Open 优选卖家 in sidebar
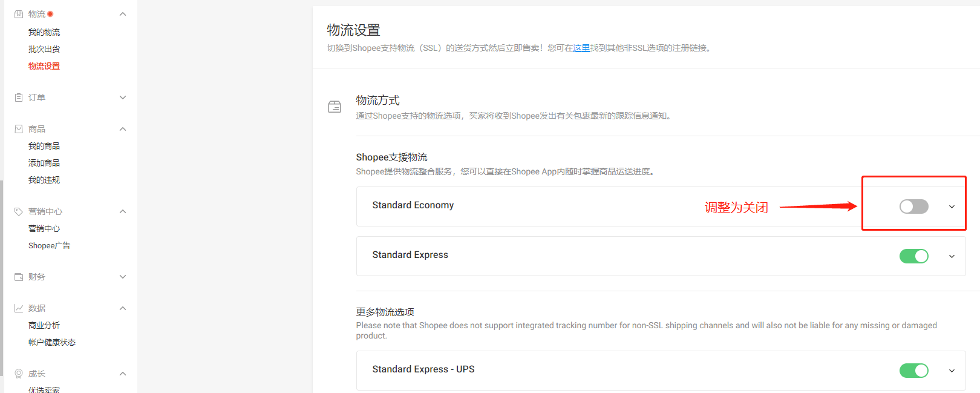This screenshot has width=980, height=393. pos(44,389)
